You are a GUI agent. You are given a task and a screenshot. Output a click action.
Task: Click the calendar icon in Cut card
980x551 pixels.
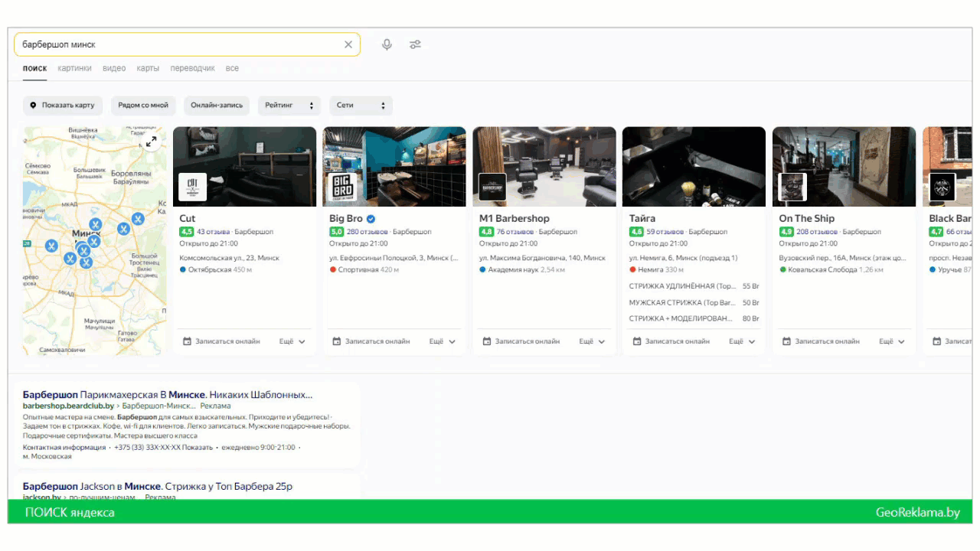tap(188, 341)
